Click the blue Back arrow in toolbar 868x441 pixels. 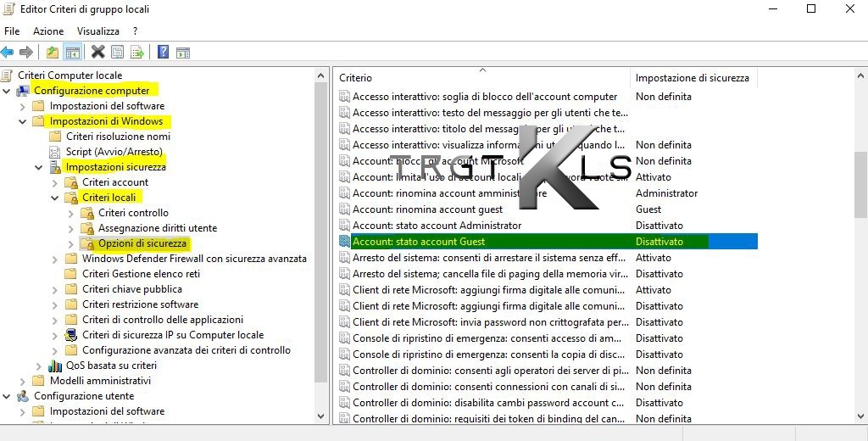click(x=8, y=53)
